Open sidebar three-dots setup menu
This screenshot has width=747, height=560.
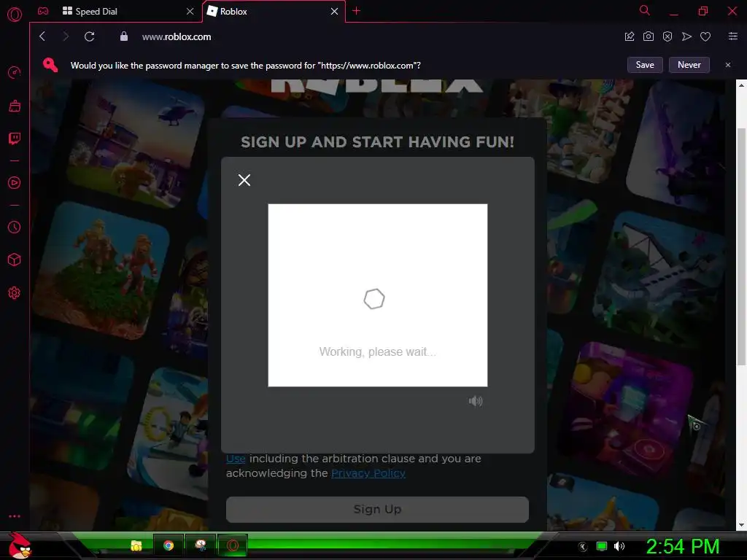[15, 516]
